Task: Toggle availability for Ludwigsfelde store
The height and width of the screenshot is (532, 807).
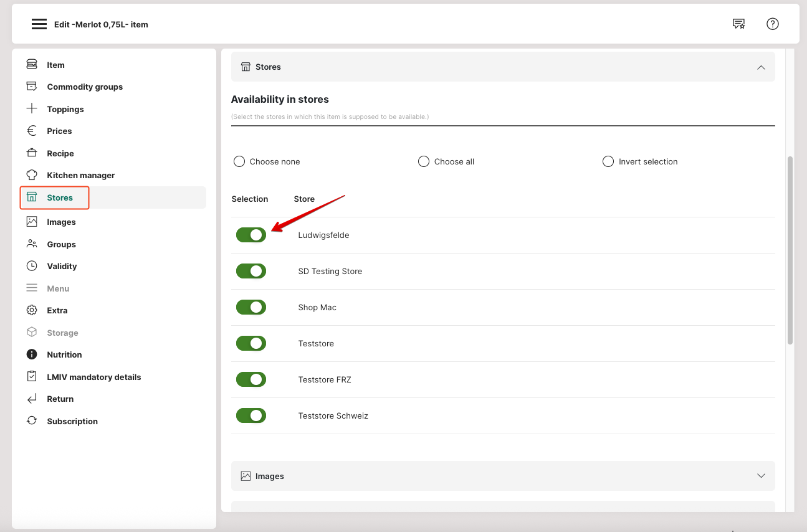Action: [x=251, y=235]
